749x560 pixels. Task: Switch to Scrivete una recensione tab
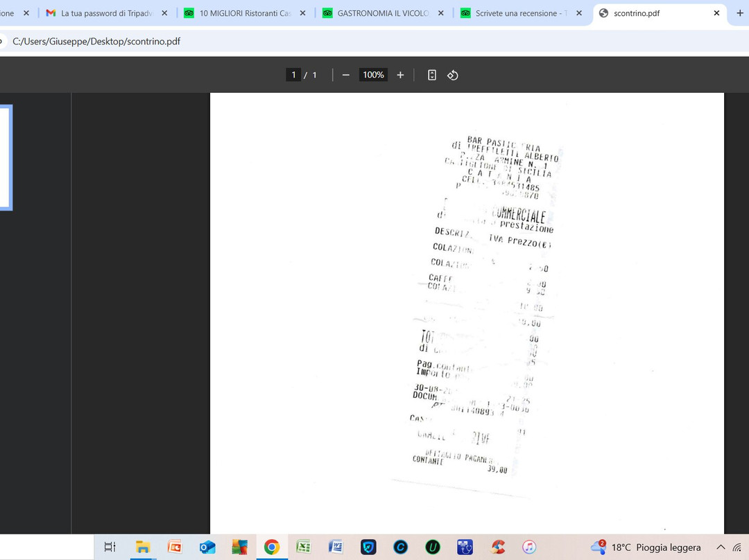tap(520, 13)
